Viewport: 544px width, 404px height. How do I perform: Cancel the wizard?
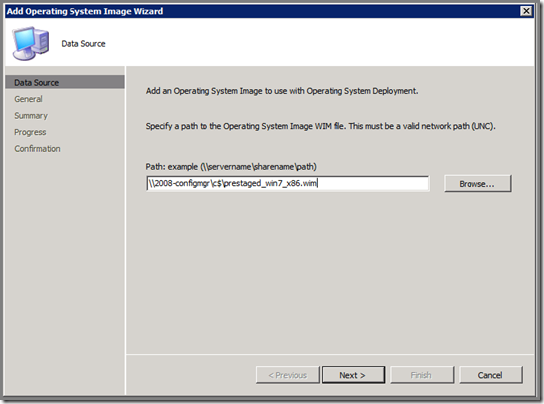pos(491,375)
